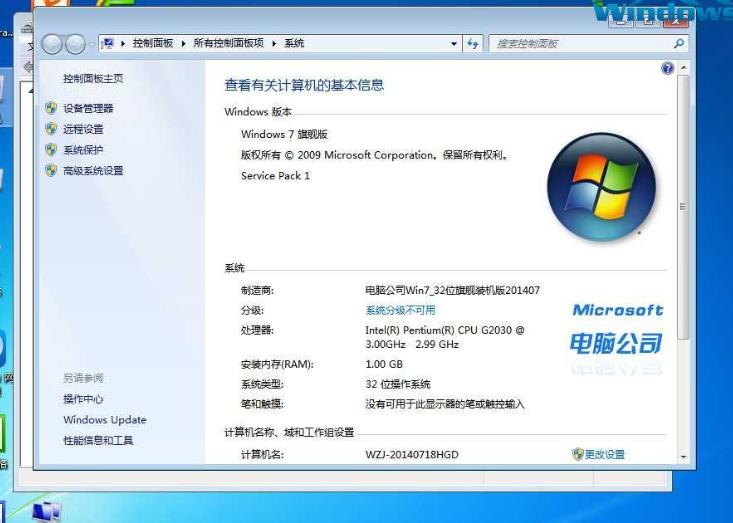Open Windows Update link
This screenshot has width=733, height=523.
point(105,420)
